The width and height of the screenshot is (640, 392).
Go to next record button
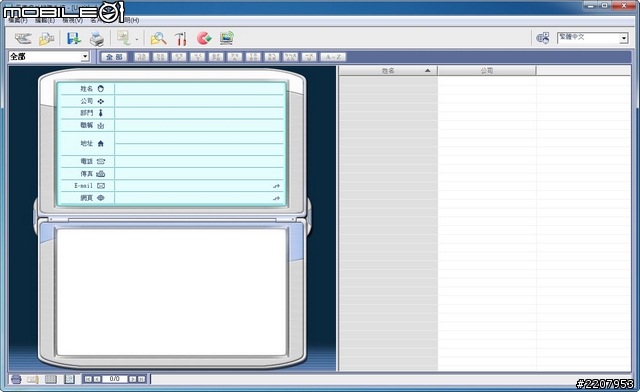[133, 379]
